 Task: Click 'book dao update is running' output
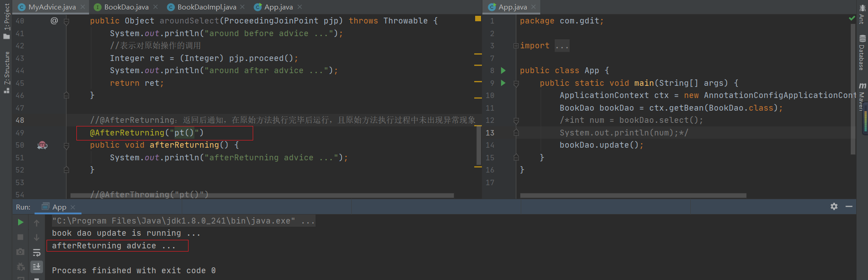126,233
